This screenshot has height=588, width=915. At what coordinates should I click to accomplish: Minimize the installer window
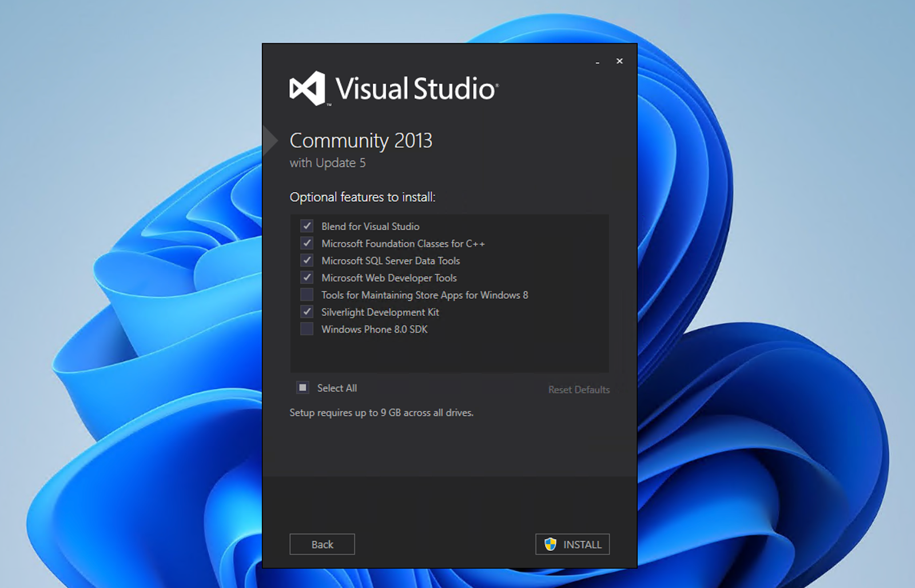tap(598, 61)
